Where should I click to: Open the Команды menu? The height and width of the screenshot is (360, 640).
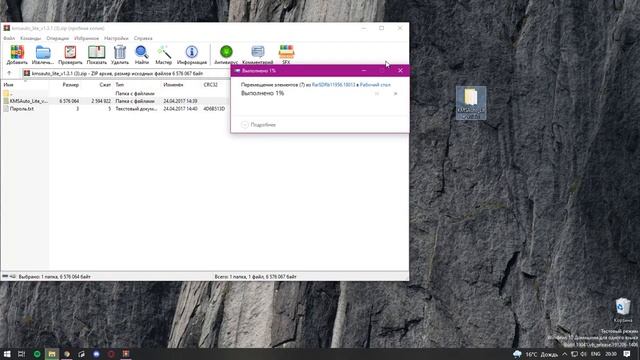pyautogui.click(x=31, y=38)
